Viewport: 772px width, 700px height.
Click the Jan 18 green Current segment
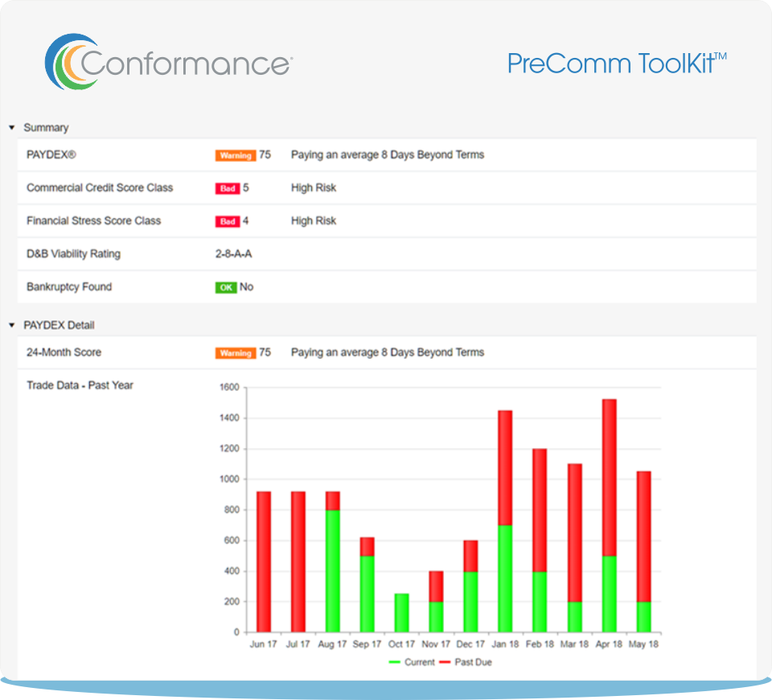tap(505, 579)
